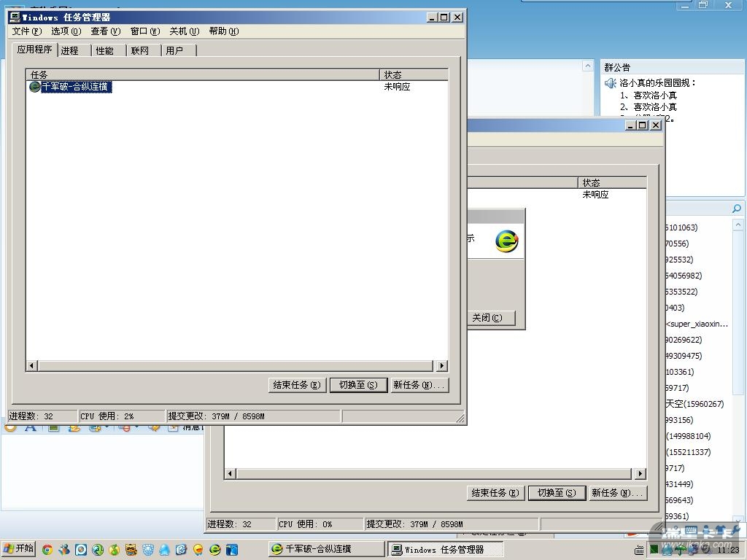Click scroll-up arrow beside 群公告 panel
Viewport: 747px width, 560px height.
click(588, 66)
